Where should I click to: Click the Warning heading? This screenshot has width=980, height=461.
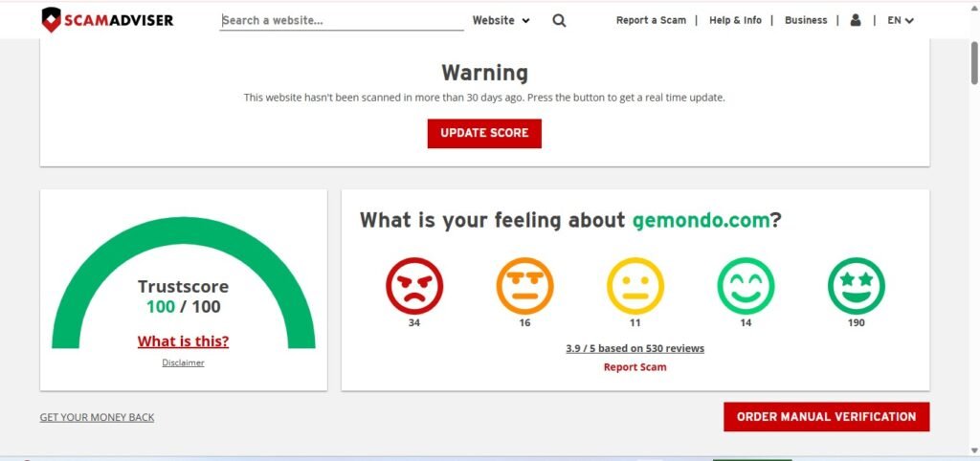[484, 73]
